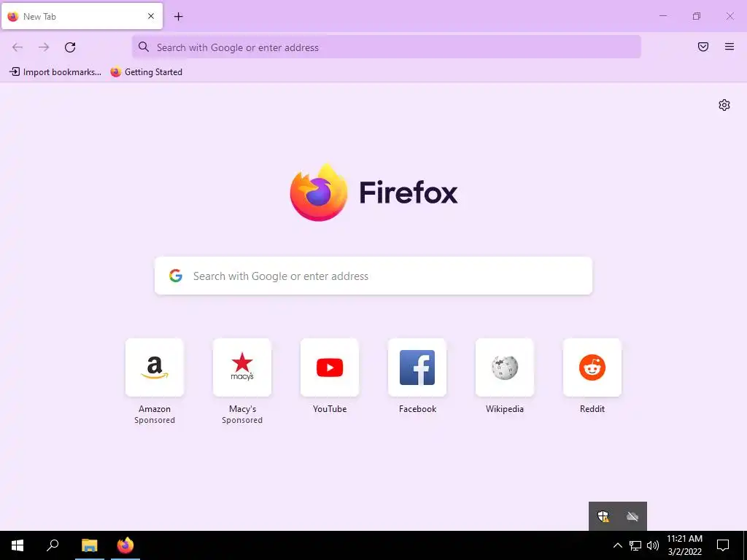747x560 pixels.
Task: Open the network status tray icon
Action: 635,545
